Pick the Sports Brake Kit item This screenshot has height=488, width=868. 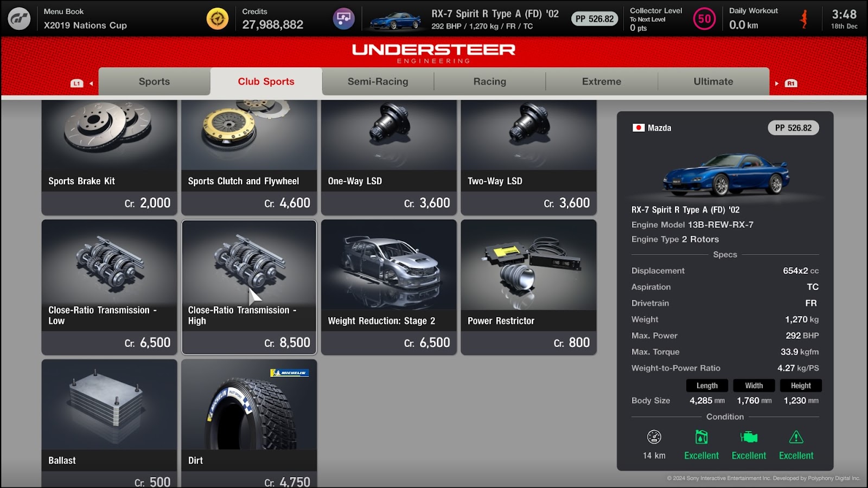[x=110, y=157]
